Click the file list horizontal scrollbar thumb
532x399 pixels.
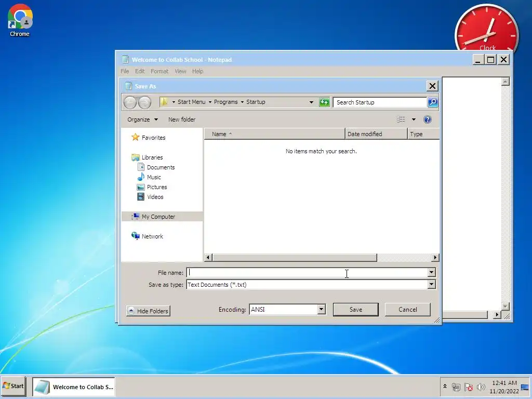[295, 258]
